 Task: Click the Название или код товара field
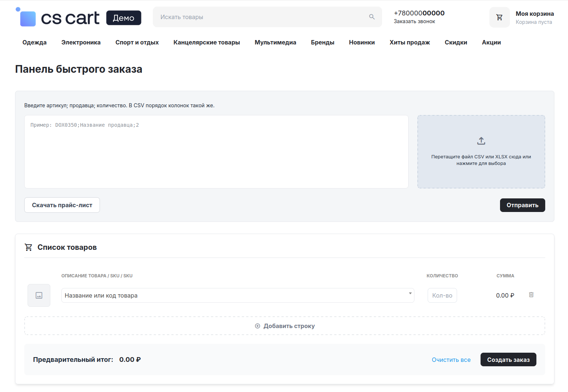click(x=238, y=295)
